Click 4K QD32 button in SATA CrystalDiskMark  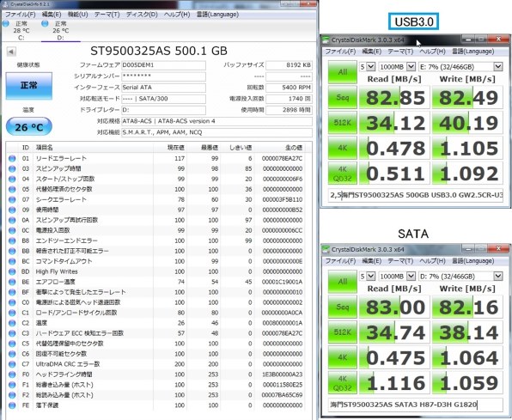342,383
